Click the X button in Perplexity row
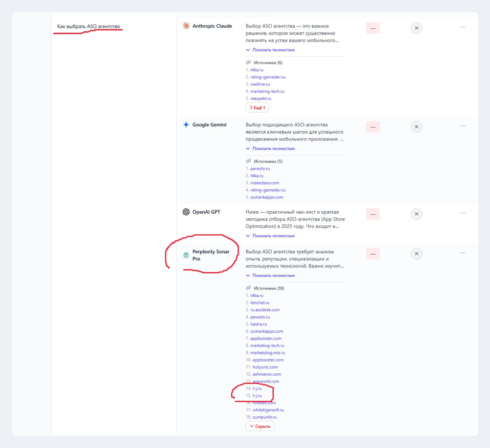The height and width of the screenshot is (448, 490). point(416,254)
